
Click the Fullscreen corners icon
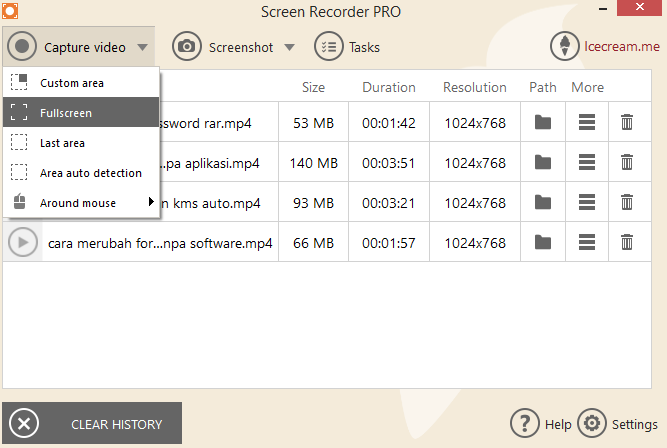pyautogui.click(x=19, y=112)
